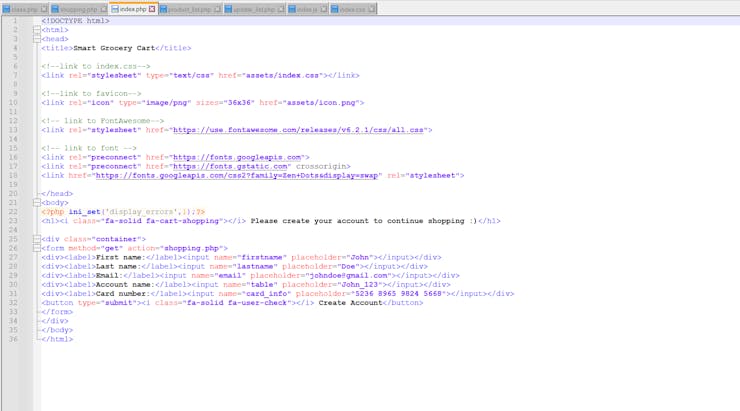
Task: Click the 'shopping.php' action value
Action: (191, 248)
